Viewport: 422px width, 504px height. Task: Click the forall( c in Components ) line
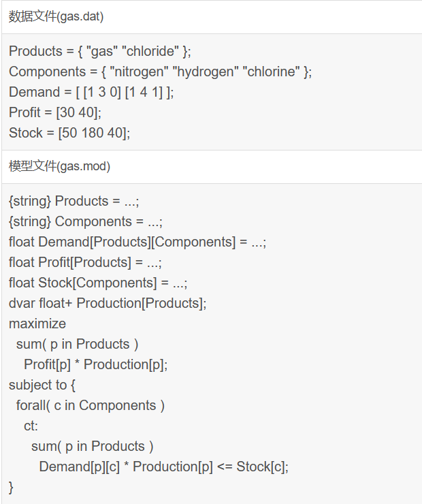coord(91,406)
